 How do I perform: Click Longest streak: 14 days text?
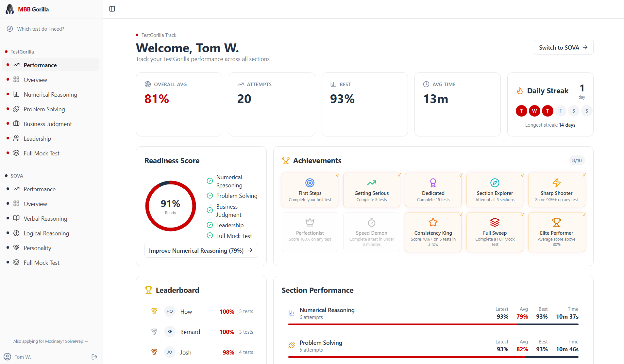550,125
